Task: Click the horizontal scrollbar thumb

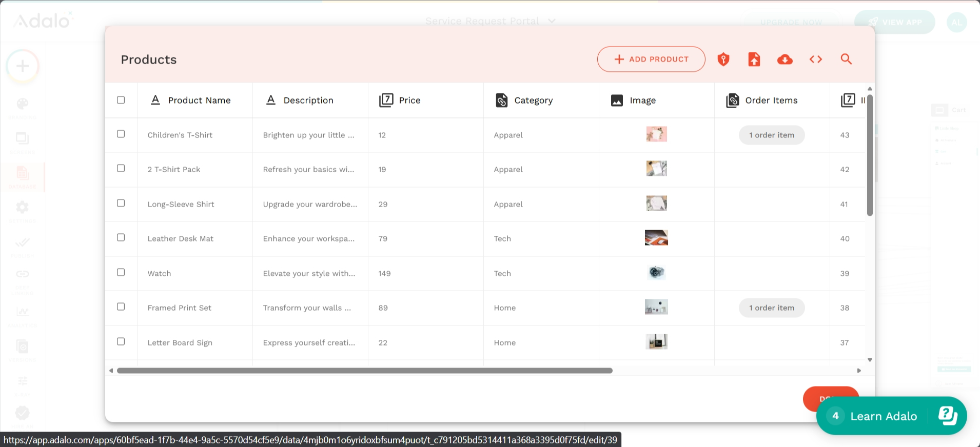Action: 365,371
